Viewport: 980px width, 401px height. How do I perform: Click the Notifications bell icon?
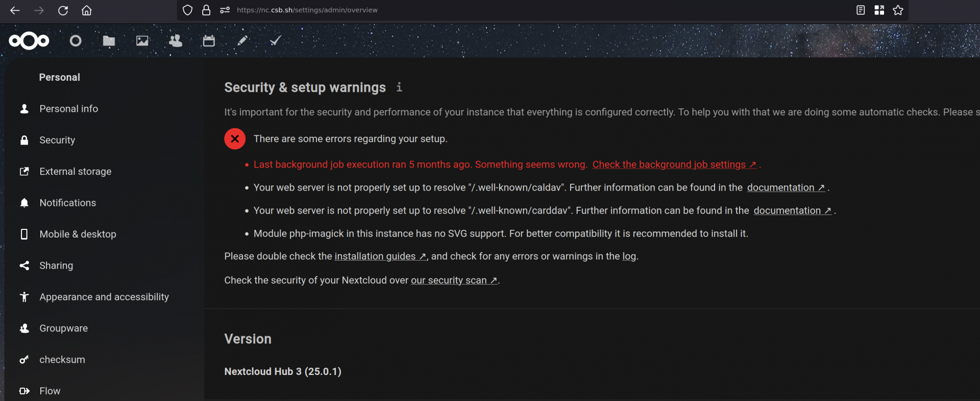[24, 203]
